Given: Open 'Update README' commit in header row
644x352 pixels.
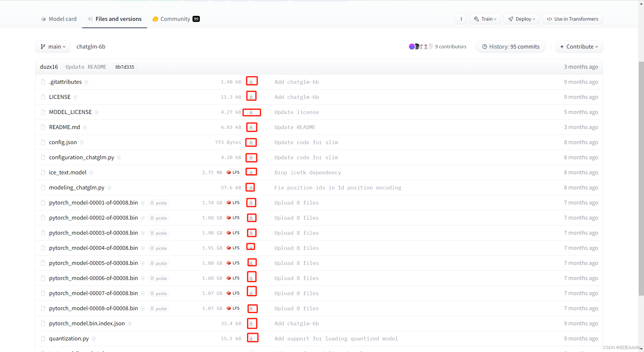Looking at the screenshot, I should point(86,67).
